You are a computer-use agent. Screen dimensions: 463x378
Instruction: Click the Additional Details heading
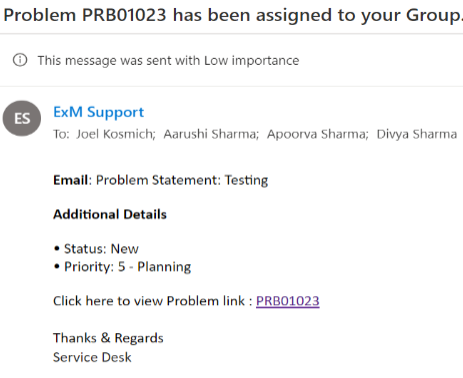pyautogui.click(x=110, y=214)
